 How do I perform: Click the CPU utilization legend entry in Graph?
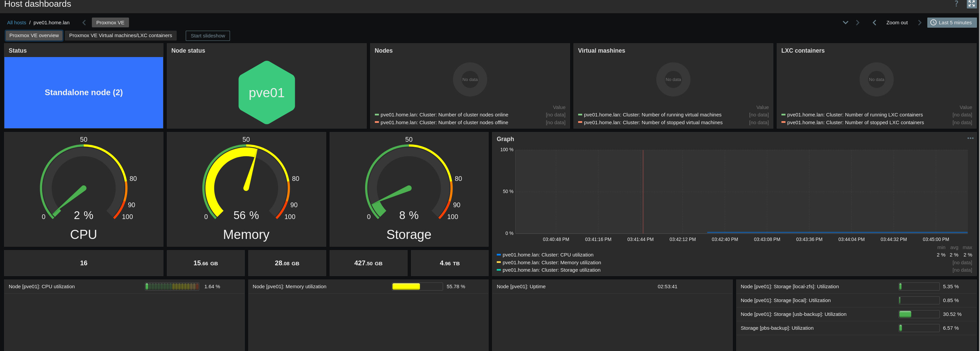[x=545, y=255]
